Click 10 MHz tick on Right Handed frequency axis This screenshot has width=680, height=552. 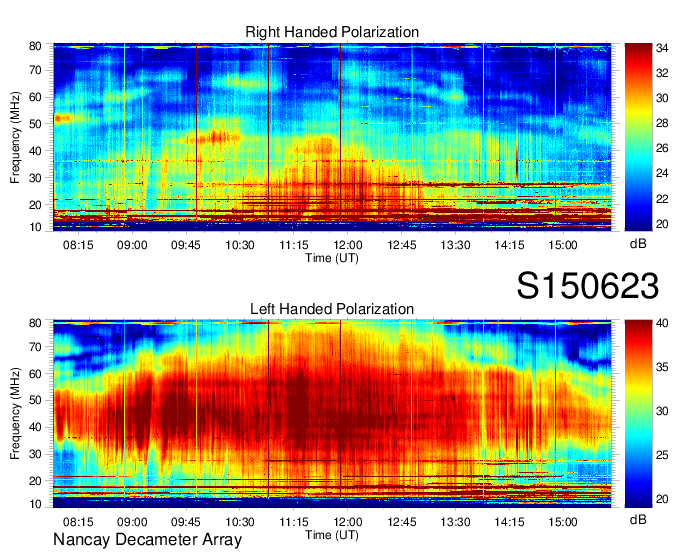35,227
